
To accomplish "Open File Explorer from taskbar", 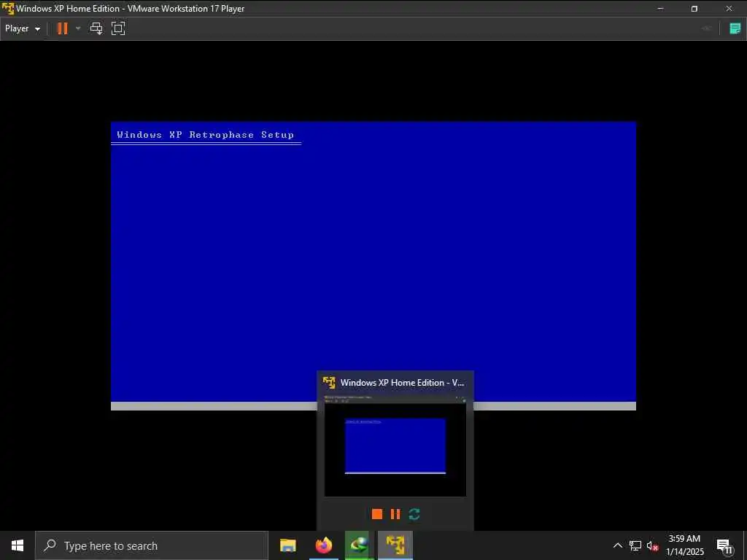I will tap(287, 545).
